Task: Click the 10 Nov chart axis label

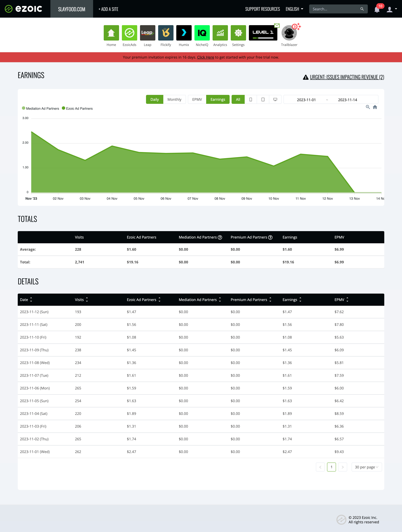Action: [x=273, y=198]
